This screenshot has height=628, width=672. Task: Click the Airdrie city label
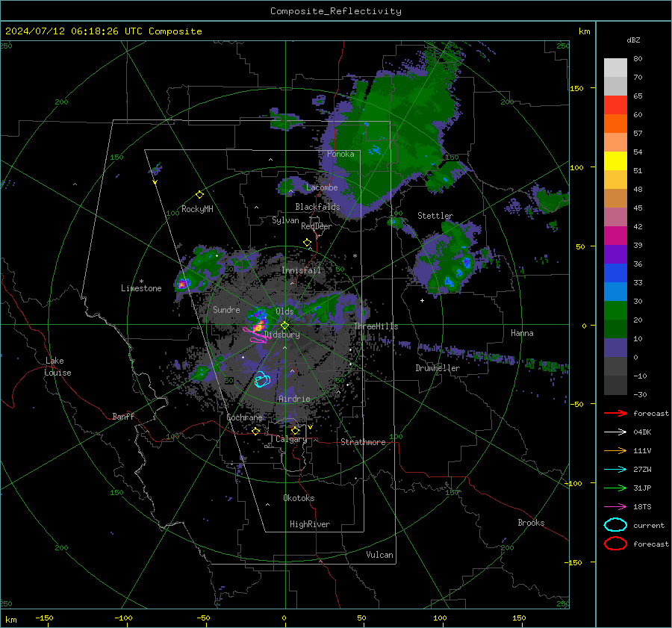[x=294, y=399]
